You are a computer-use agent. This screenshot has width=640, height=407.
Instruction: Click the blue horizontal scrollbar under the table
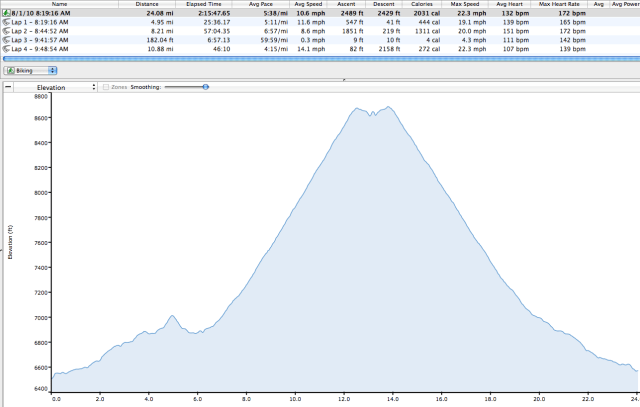click(320, 60)
